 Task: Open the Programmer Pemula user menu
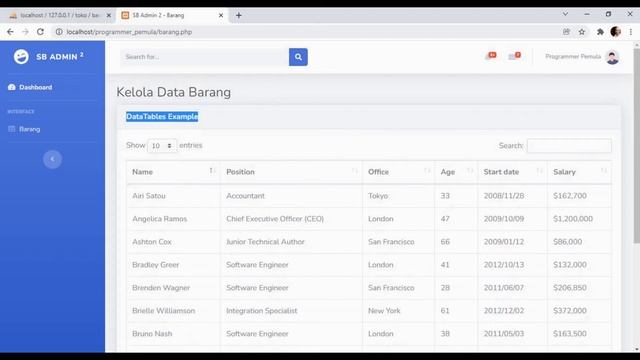pyautogui.click(x=582, y=57)
